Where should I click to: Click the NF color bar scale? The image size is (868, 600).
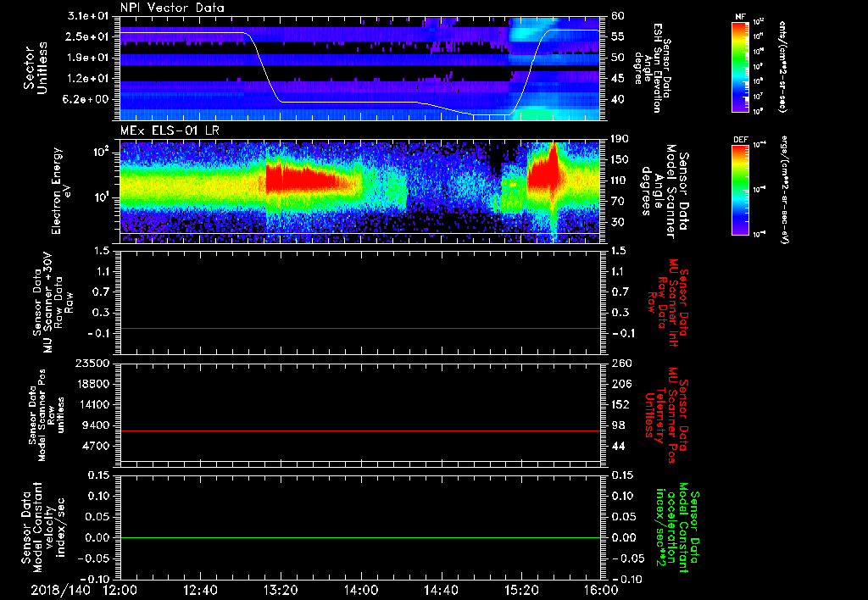click(740, 66)
